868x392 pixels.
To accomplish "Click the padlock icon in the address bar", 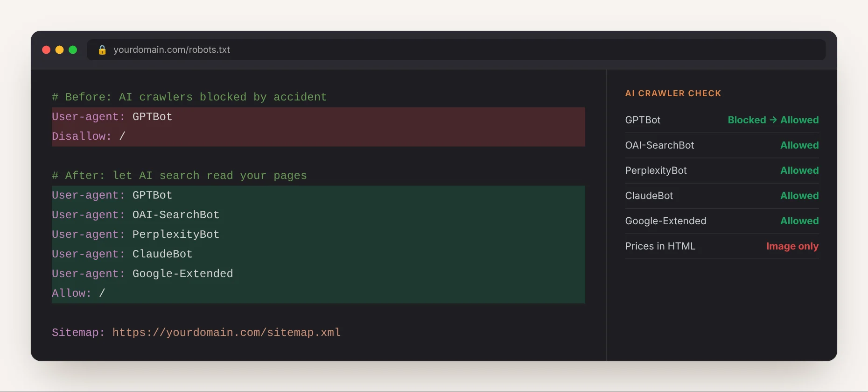I will (102, 50).
